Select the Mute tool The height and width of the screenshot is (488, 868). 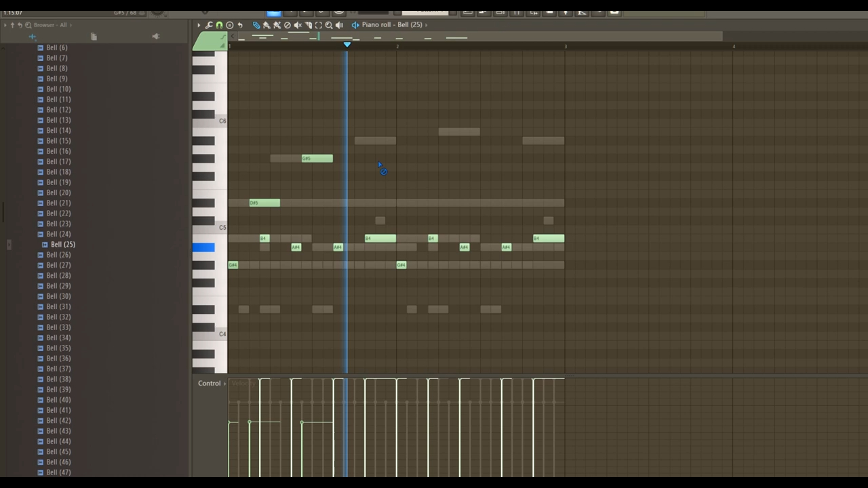[x=298, y=25]
